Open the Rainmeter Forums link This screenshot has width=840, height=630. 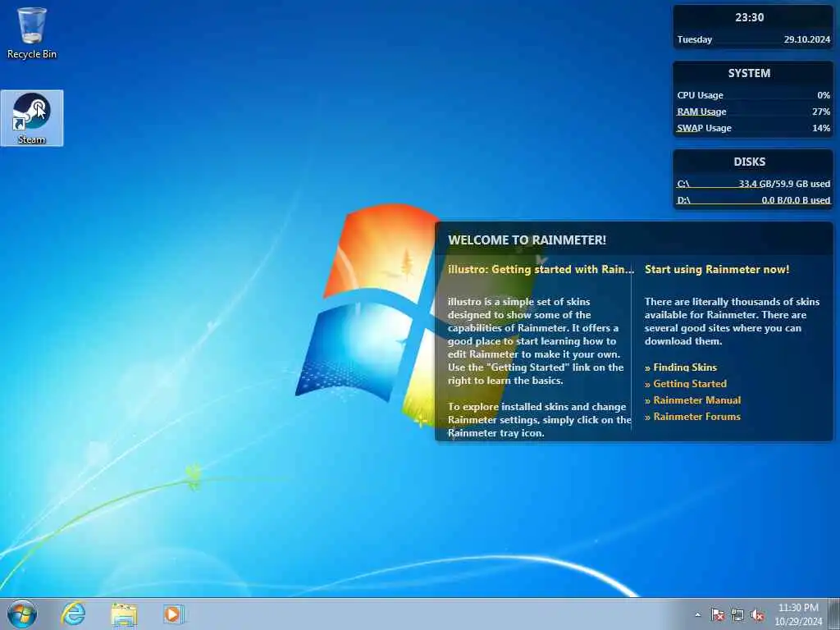[692, 417]
